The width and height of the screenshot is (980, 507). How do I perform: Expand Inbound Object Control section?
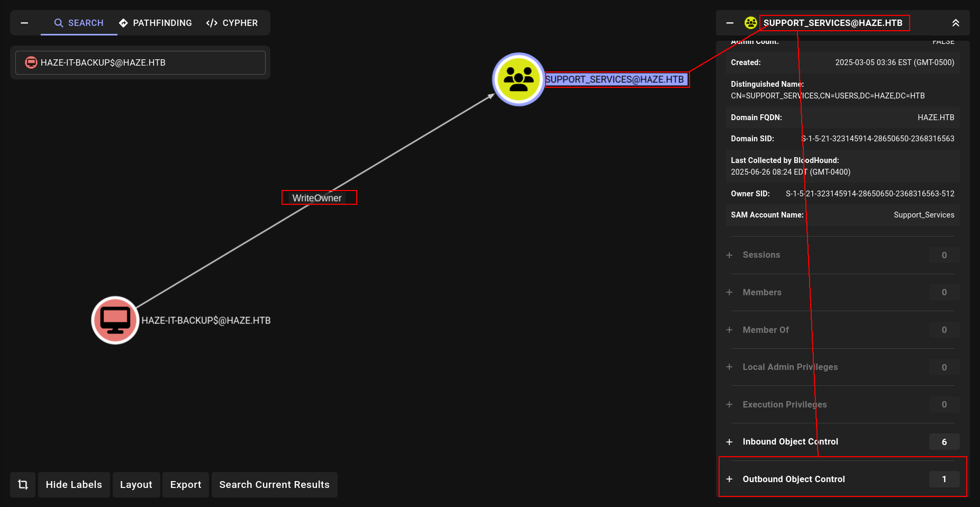pos(843,442)
